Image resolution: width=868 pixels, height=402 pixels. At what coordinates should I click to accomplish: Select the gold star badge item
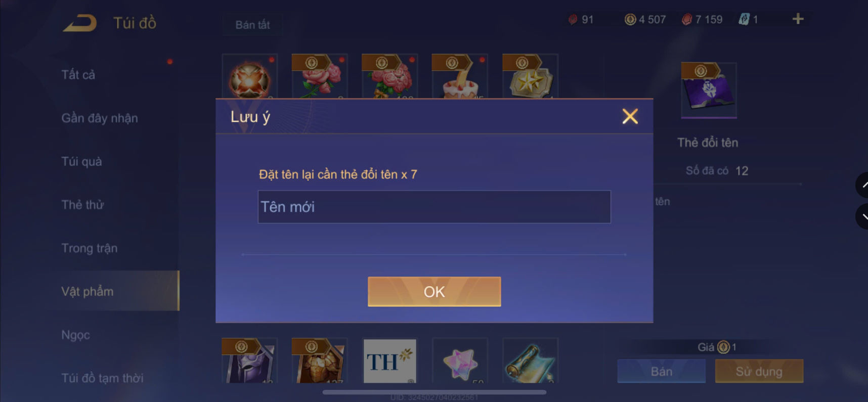point(530,76)
